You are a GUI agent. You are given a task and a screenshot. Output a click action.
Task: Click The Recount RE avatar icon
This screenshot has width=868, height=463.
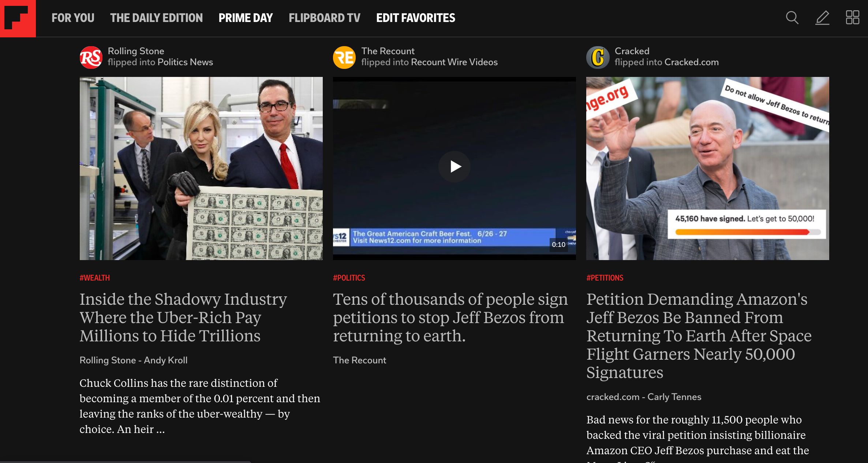tap(344, 58)
